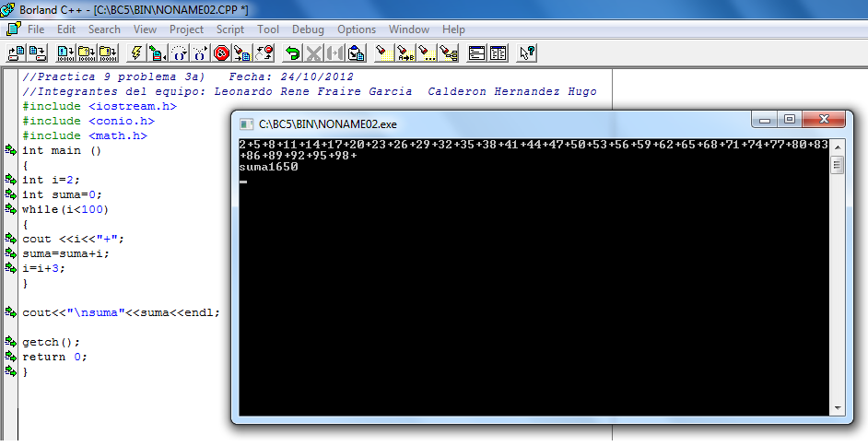The image size is (868, 446).
Task: Click the '#include <conio.h>' code line
Action: point(88,121)
